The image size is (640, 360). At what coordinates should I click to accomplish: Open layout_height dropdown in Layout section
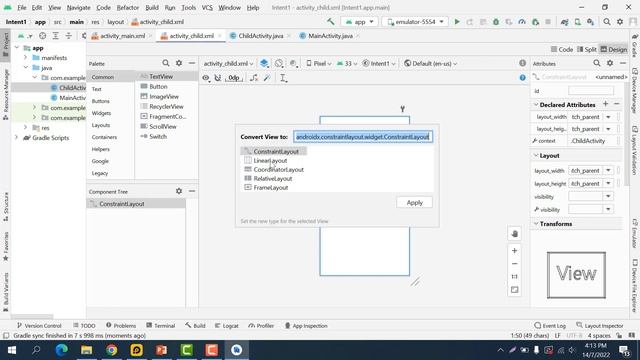coord(608,184)
